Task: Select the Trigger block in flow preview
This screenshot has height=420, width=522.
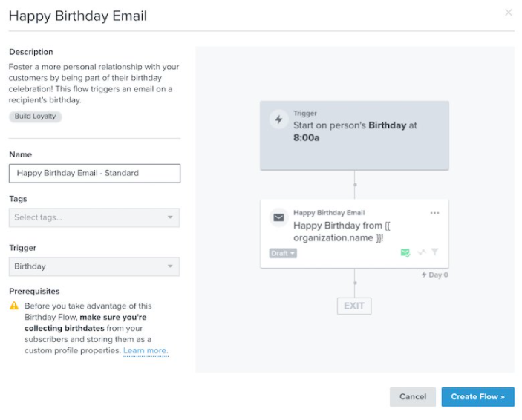Action: tap(354, 136)
